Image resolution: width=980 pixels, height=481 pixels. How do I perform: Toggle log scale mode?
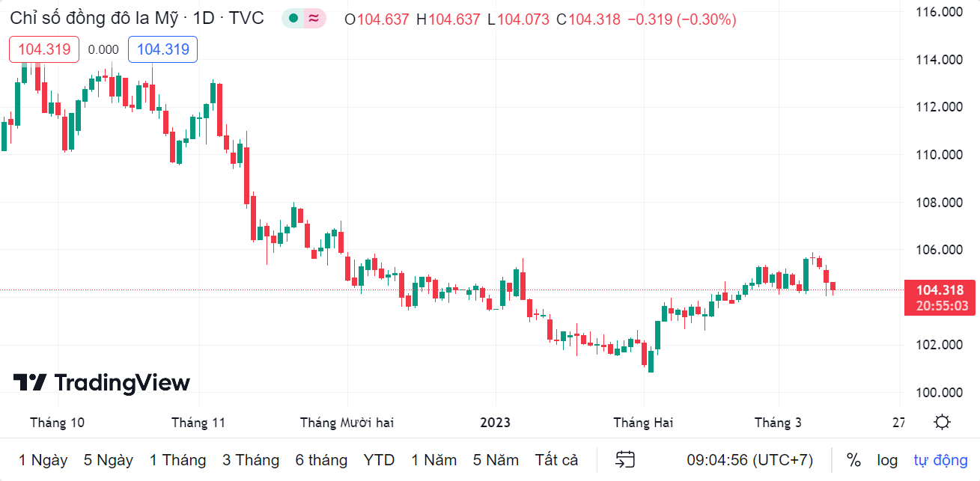(887, 459)
